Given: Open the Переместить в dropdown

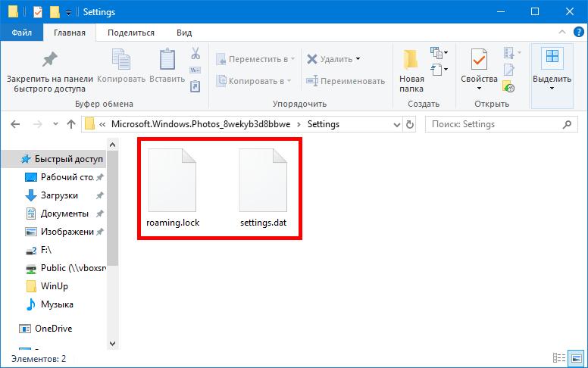Looking at the screenshot, I should 255,59.
